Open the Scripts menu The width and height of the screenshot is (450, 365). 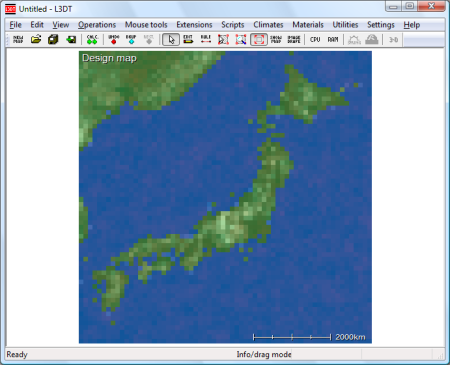(233, 25)
